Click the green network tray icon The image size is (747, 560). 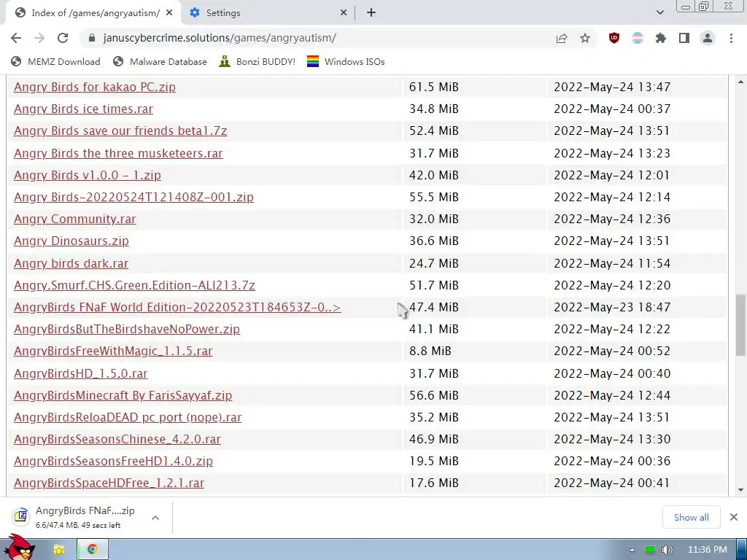650,550
